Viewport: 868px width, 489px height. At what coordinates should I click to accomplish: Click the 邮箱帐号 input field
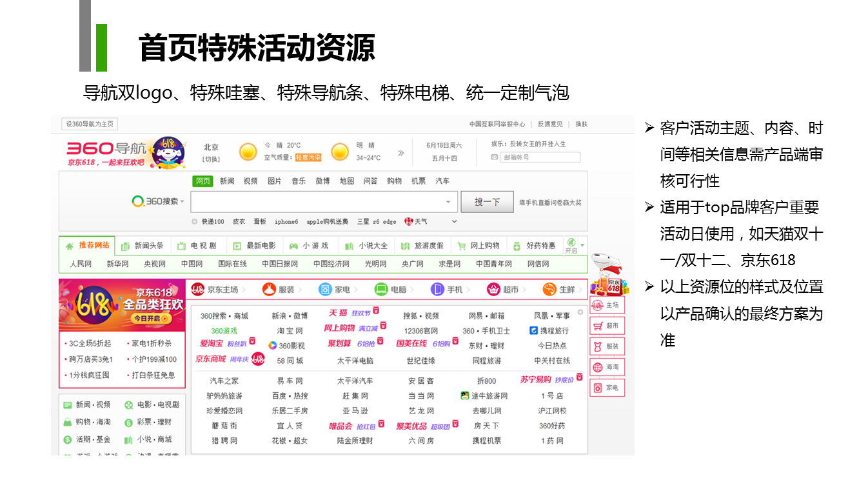pyautogui.click(x=540, y=157)
